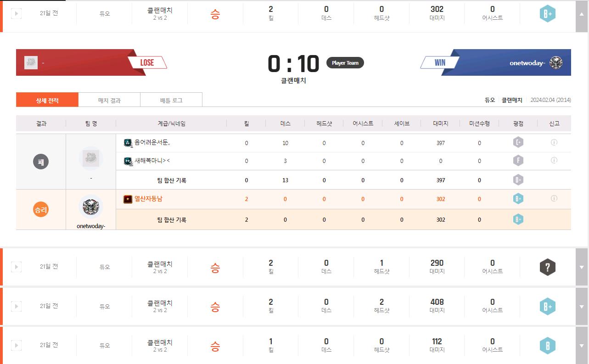589x364 pixels.
Task: Open the 배틀 로그 tab
Action: tap(171, 100)
